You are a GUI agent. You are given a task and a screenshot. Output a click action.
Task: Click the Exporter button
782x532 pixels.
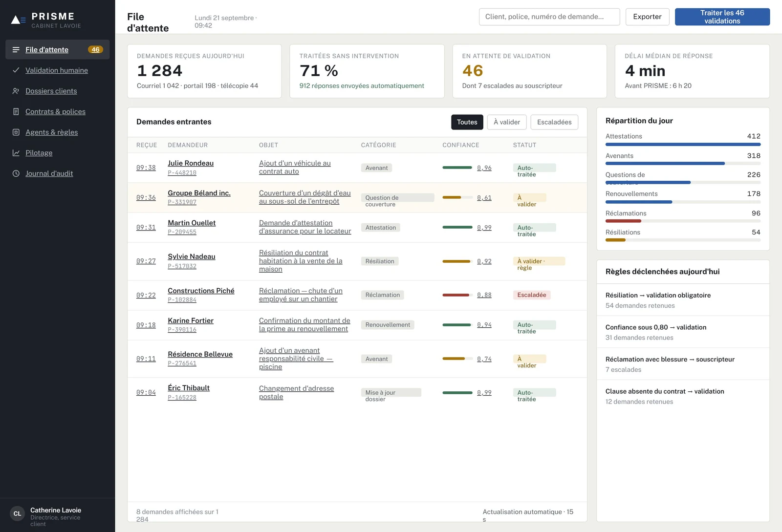[647, 17]
